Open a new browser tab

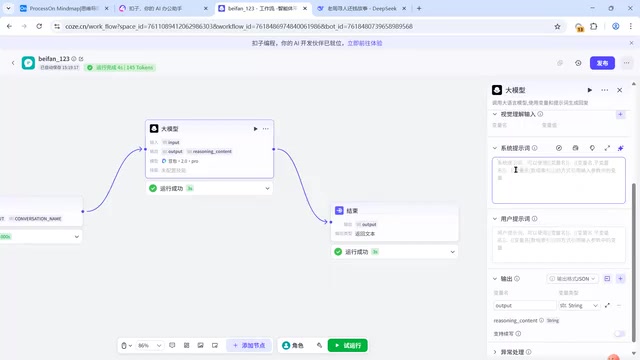click(419, 8)
